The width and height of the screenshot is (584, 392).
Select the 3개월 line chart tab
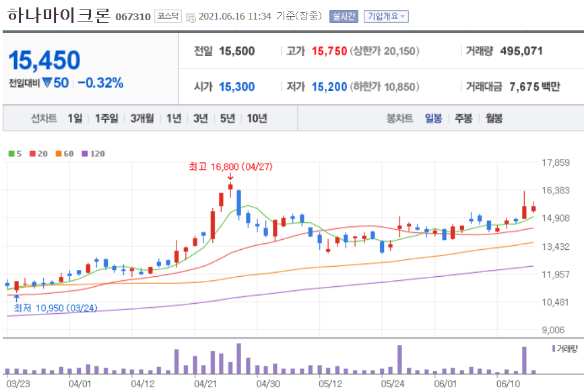point(142,119)
